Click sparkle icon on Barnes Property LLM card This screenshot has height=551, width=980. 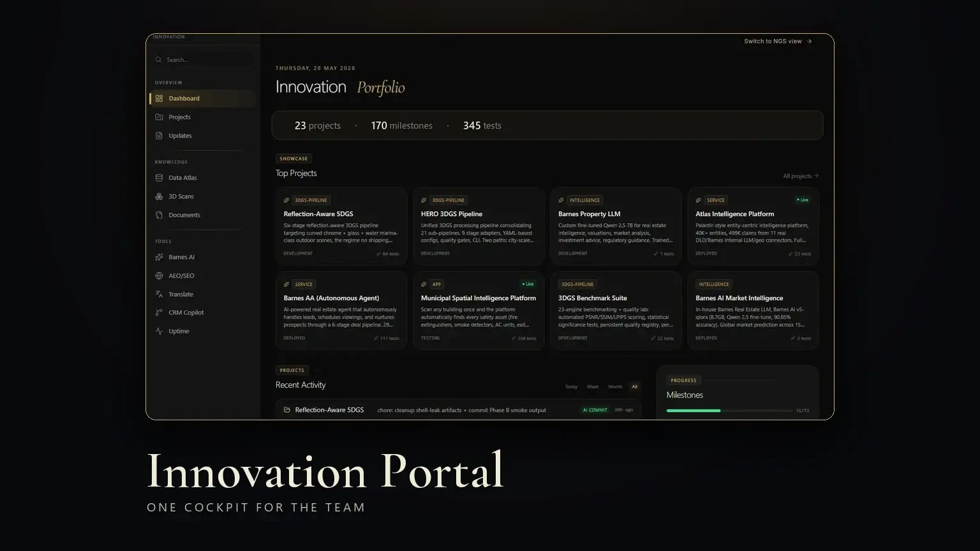tap(561, 200)
